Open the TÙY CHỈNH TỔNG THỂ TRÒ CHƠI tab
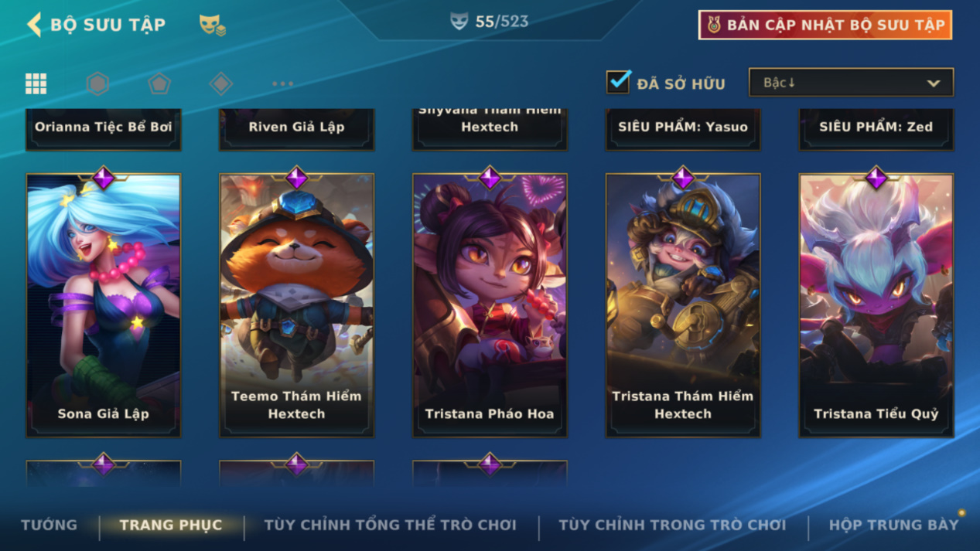 (391, 525)
